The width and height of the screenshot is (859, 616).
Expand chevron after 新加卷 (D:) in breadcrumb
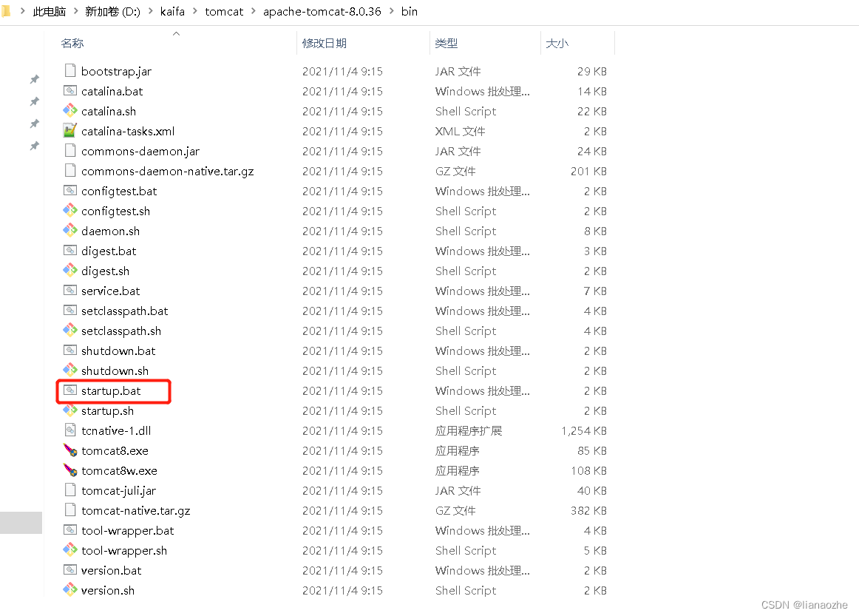(151, 11)
